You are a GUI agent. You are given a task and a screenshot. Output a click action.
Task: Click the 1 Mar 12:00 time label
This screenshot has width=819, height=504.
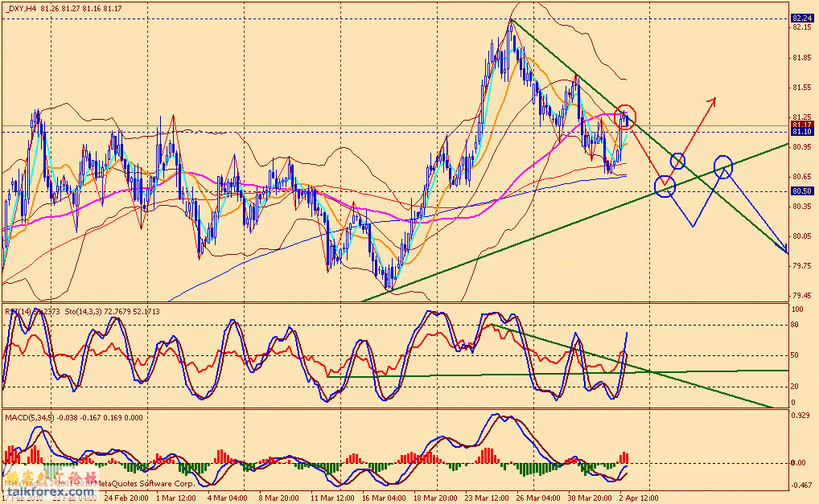pos(176,498)
